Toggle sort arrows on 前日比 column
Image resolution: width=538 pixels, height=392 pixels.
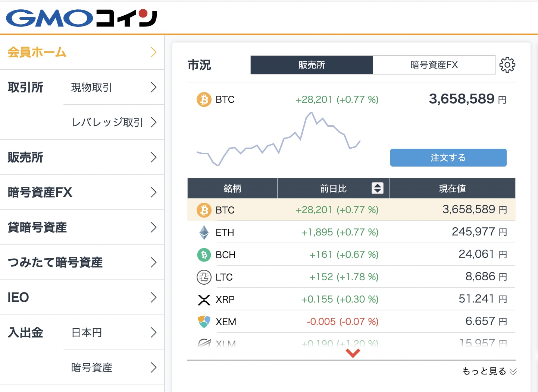point(378,188)
